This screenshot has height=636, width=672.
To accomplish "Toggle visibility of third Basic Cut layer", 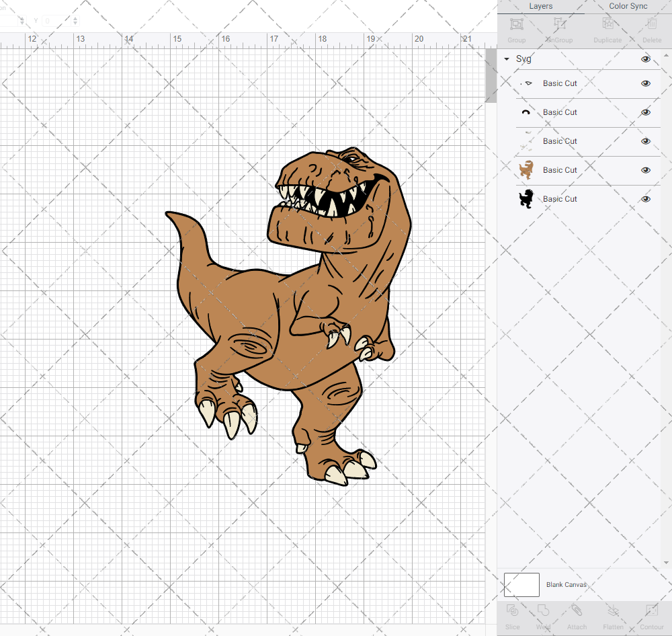I will click(x=645, y=141).
